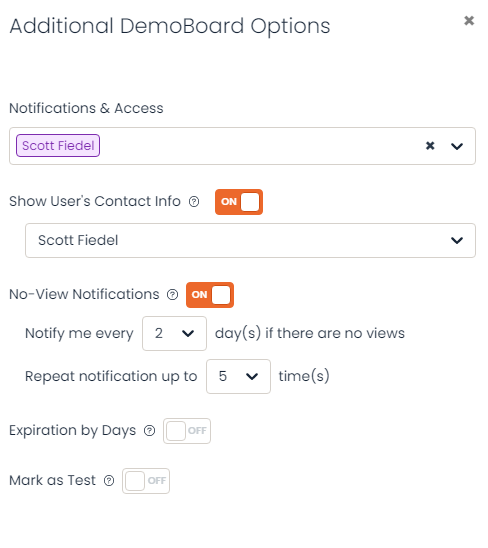Open help for Show User's Contact Info
The image size is (488, 548).
(x=194, y=202)
